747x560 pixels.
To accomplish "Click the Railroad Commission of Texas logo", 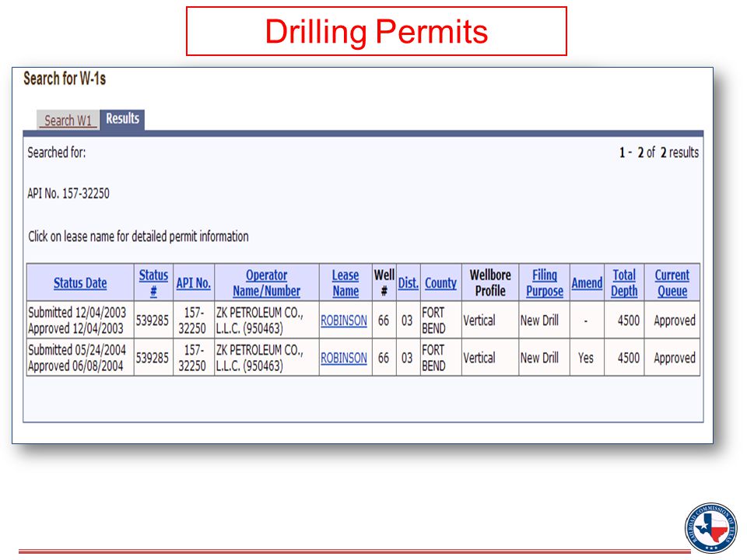I will pyautogui.click(x=710, y=527).
